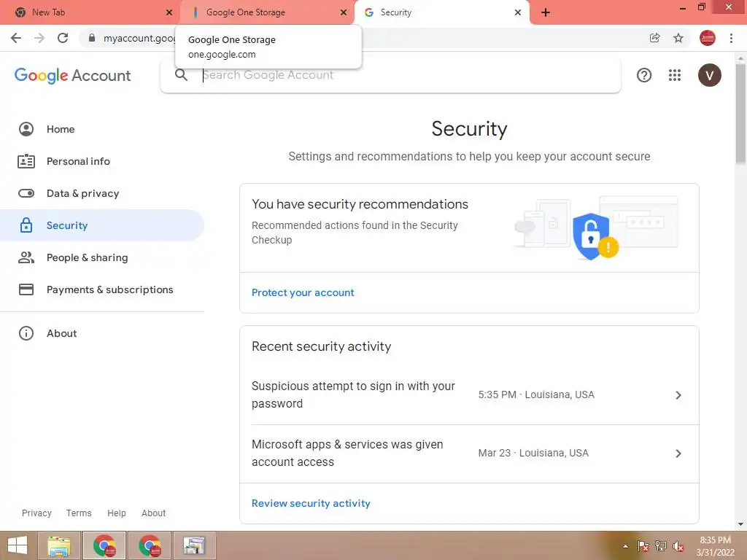Click the Home sidebar icon
This screenshot has height=560, width=747.
26,129
